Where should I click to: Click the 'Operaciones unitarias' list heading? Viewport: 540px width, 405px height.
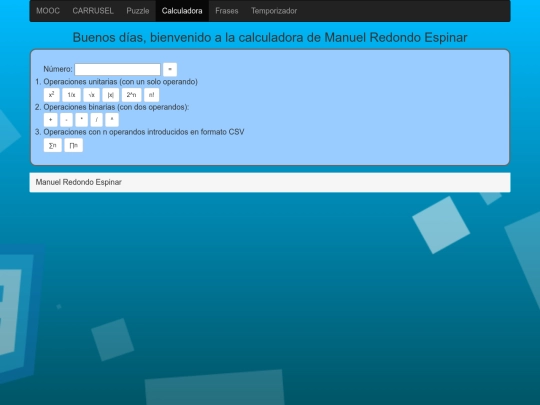coord(121,82)
